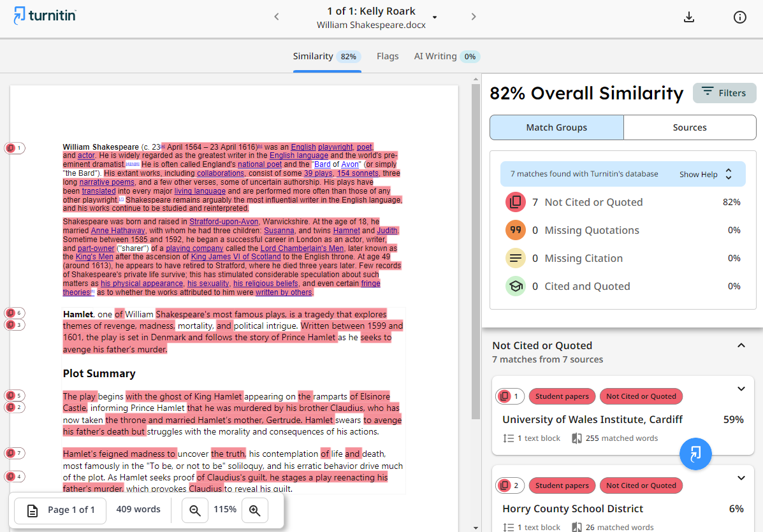Open the Filters panel
The width and height of the screenshot is (763, 532).
[x=724, y=93]
